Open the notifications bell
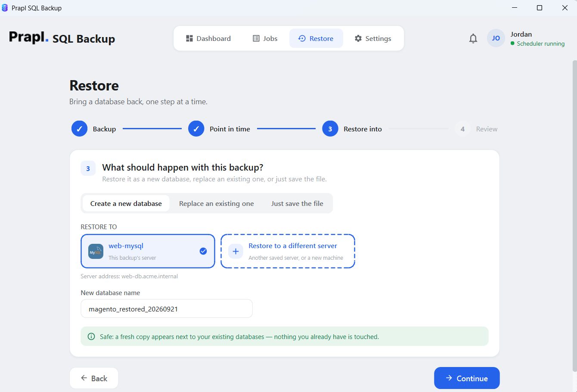Screen dimensions: 577x392 coord(473,39)
